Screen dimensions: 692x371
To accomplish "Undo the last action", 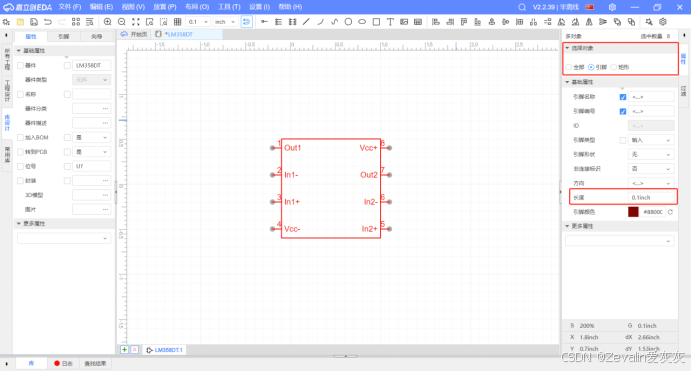I will (48, 22).
